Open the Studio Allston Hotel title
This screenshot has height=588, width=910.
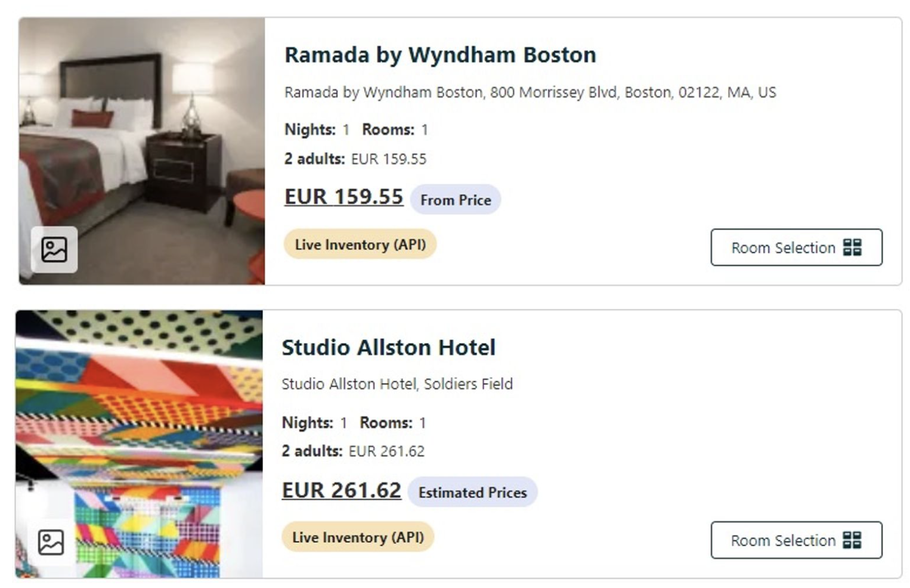pos(388,347)
